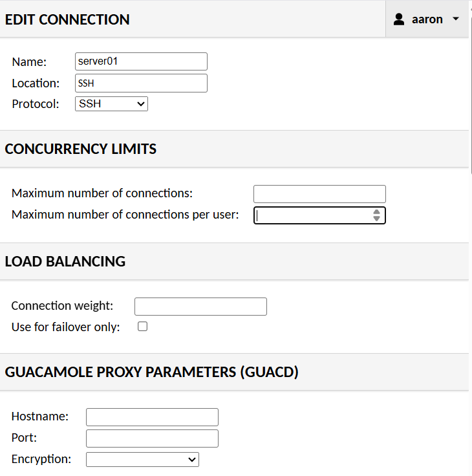This screenshot has width=472, height=476.
Task: Click the Maximum connections per user field
Action: click(310, 215)
